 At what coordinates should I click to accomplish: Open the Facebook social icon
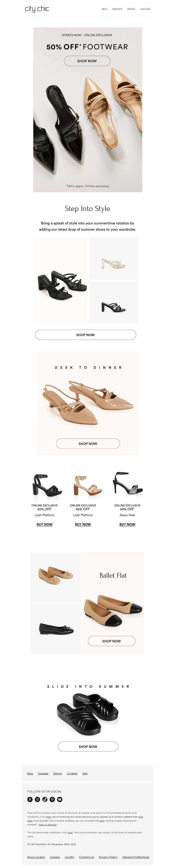30,799
